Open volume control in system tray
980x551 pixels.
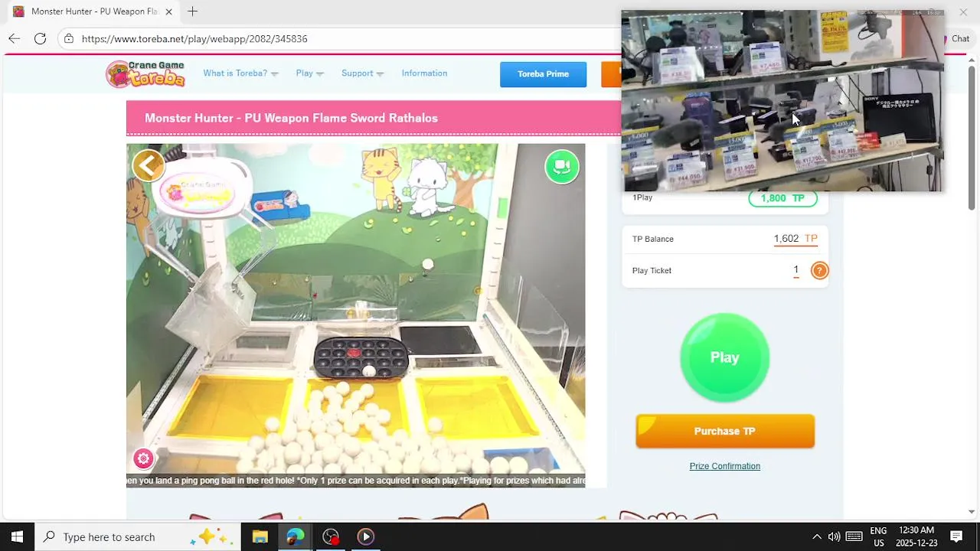834,536
